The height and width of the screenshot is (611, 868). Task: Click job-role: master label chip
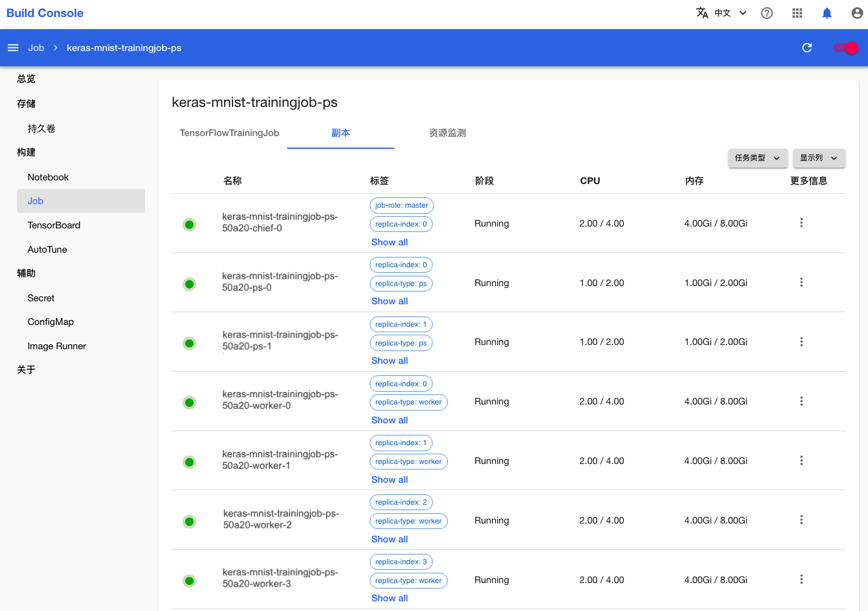click(402, 205)
